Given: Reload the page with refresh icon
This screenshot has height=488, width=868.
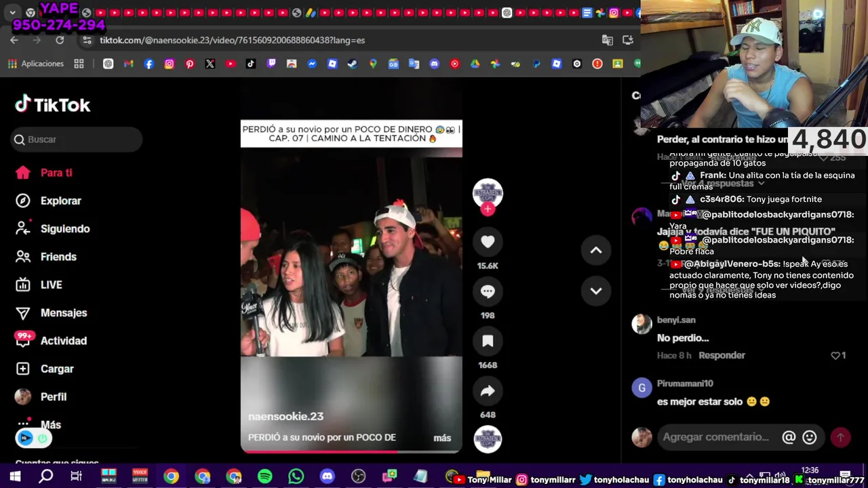Looking at the screenshot, I should tap(60, 40).
